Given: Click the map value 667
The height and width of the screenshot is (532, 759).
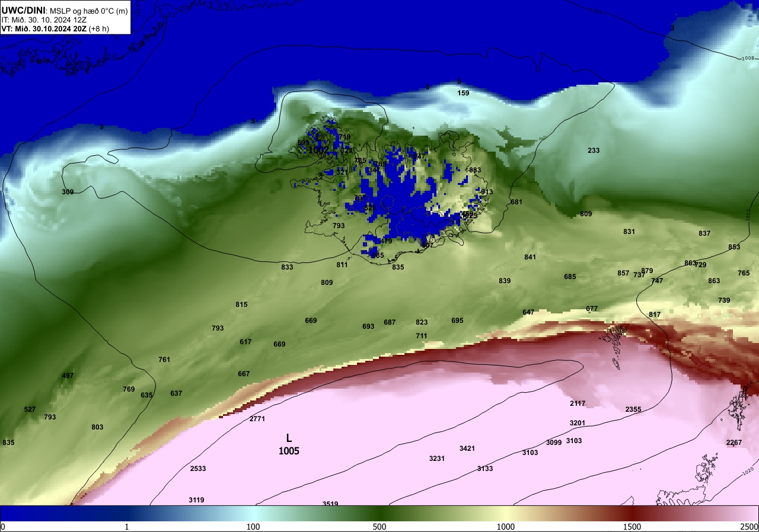Looking at the screenshot, I should coord(244,374).
